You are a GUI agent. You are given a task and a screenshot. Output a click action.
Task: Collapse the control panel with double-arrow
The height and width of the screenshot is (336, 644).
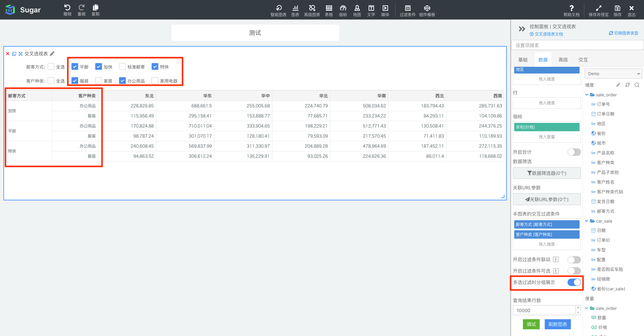[x=522, y=29]
